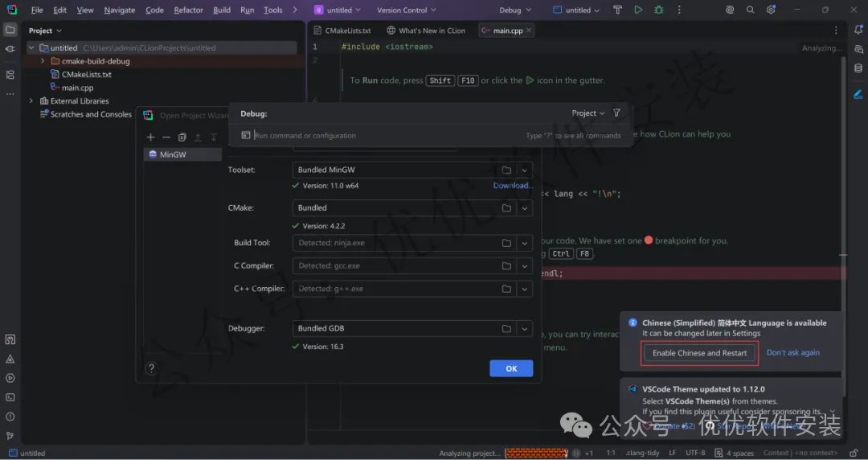The image size is (868, 460).
Task: Remove selected toolchain with minus icon
Action: pyautogui.click(x=166, y=137)
